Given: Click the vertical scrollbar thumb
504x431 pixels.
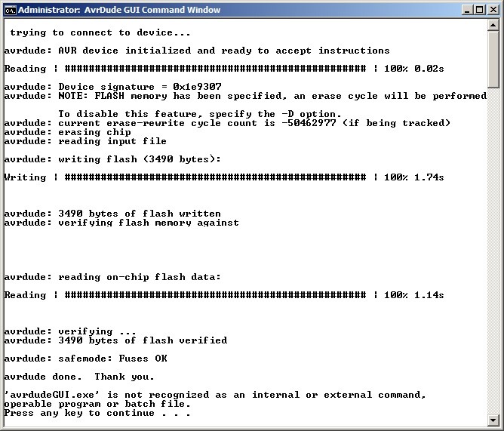Looking at the screenshot, I should pyautogui.click(x=493, y=60).
